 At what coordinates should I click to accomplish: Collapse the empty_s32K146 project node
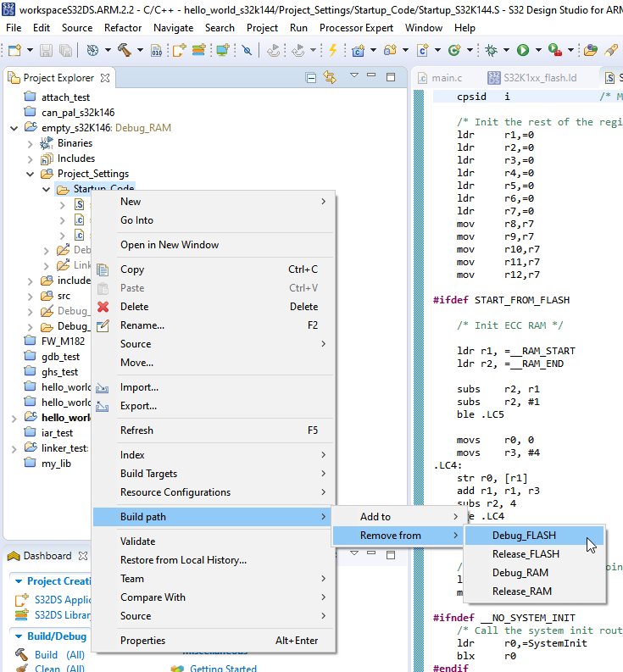coord(14,128)
